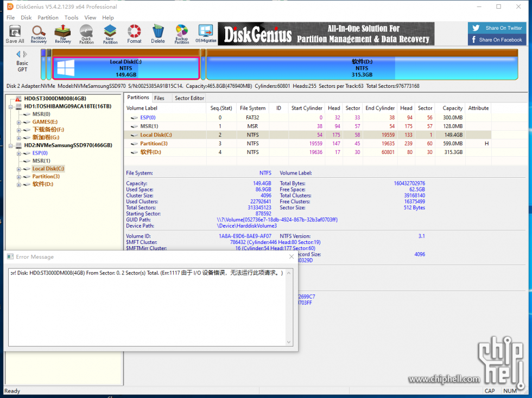Select MSR(1) under HD2 in tree
This screenshot has width=532, height=398.
click(x=41, y=161)
